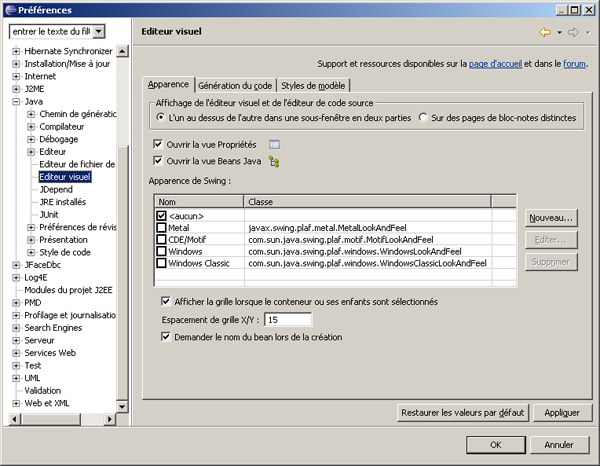Click the Preferences window title icon
The image size is (600, 466).
point(10,9)
